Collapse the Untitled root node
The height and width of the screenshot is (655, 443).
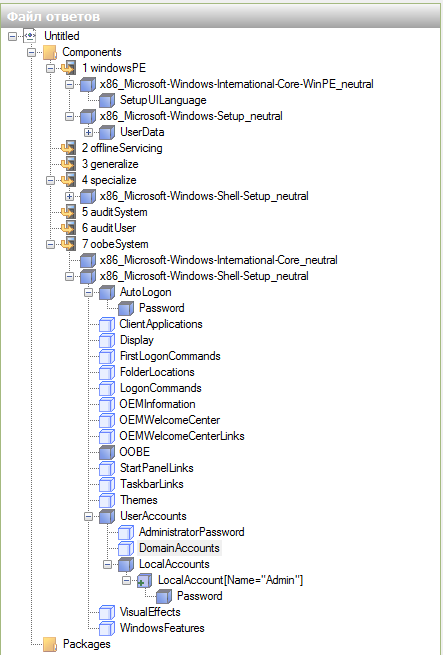(13, 36)
